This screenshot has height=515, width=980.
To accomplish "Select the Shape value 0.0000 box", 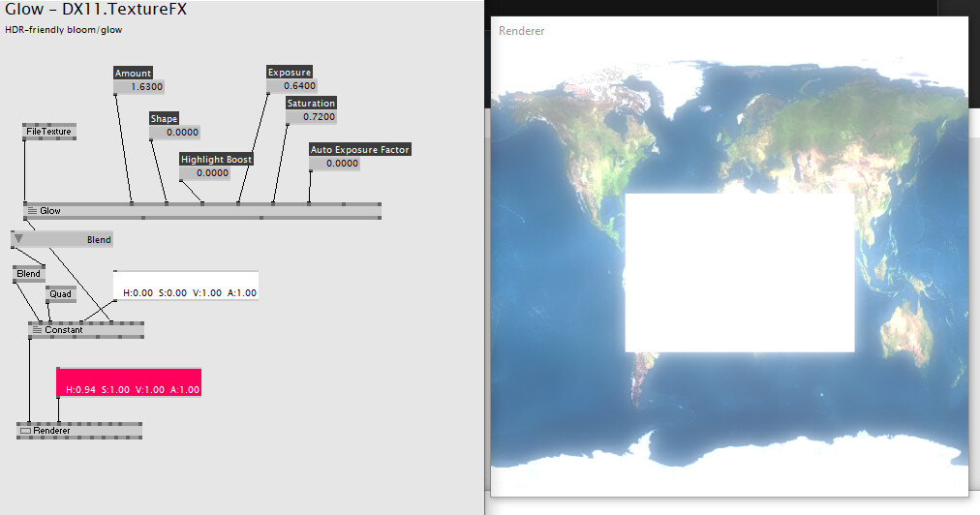I will [174, 133].
